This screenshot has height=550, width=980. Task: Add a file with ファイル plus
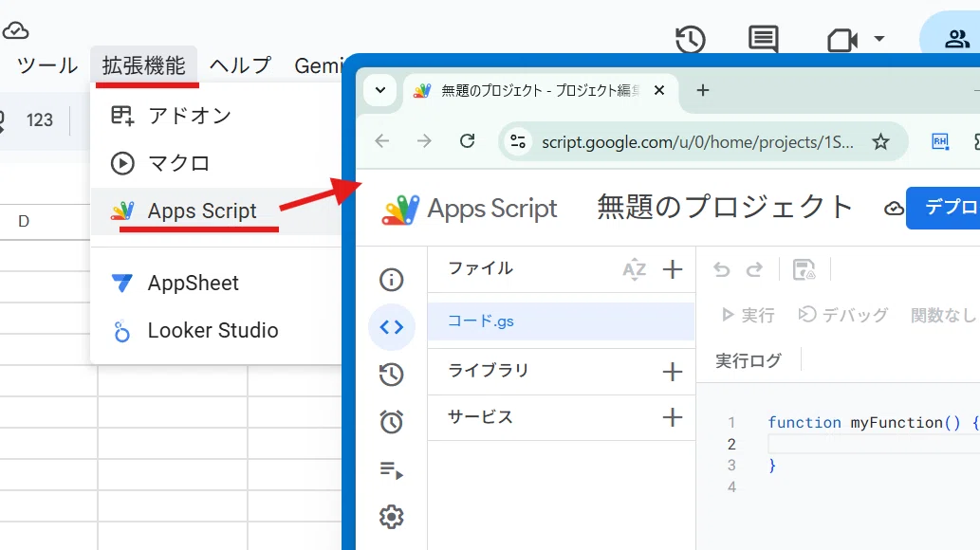coord(673,269)
